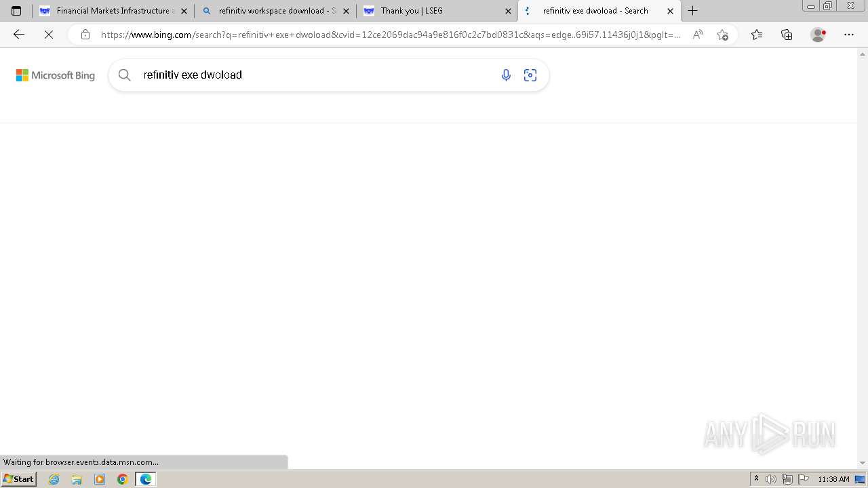Select the refinitiv exe dwoload Search tab

tap(599, 11)
